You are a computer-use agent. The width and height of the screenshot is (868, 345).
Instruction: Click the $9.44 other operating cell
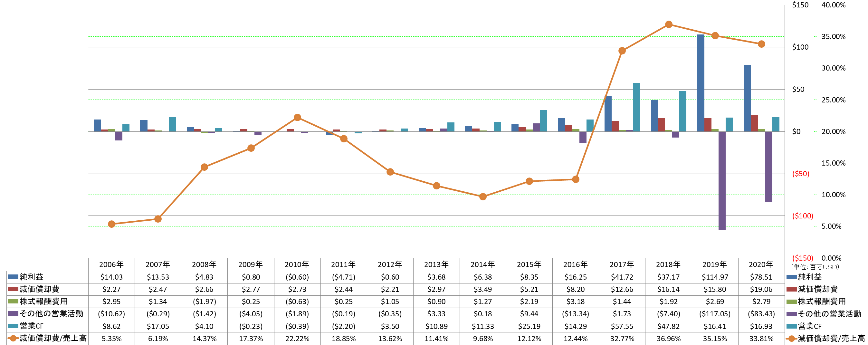[x=529, y=314]
